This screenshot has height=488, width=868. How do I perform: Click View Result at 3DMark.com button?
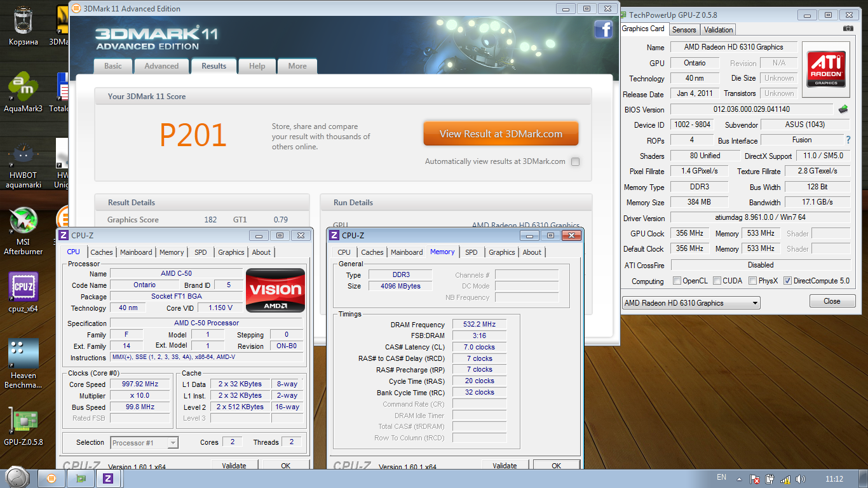[501, 134]
